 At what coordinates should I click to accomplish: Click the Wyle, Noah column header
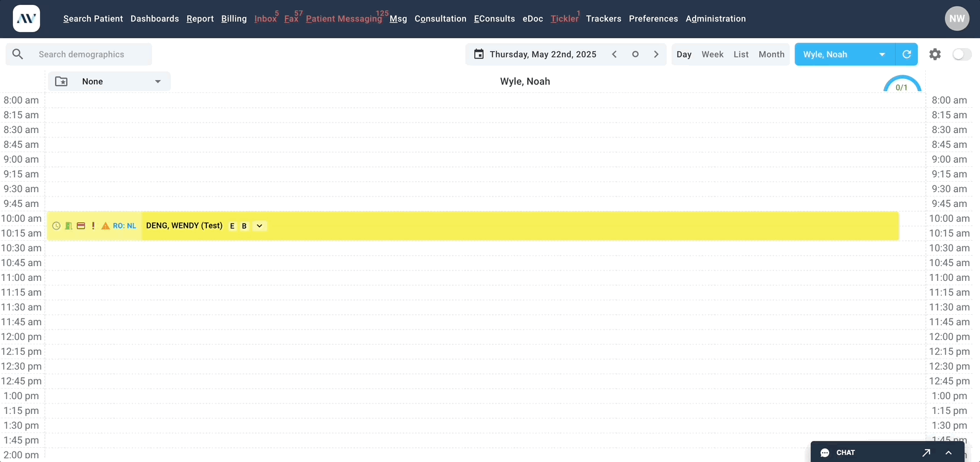pos(525,81)
